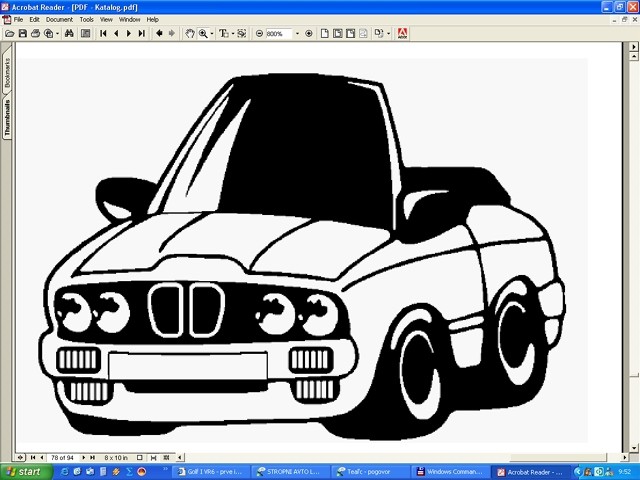Open the Help menu
The width and height of the screenshot is (640, 480).
(x=153, y=19)
